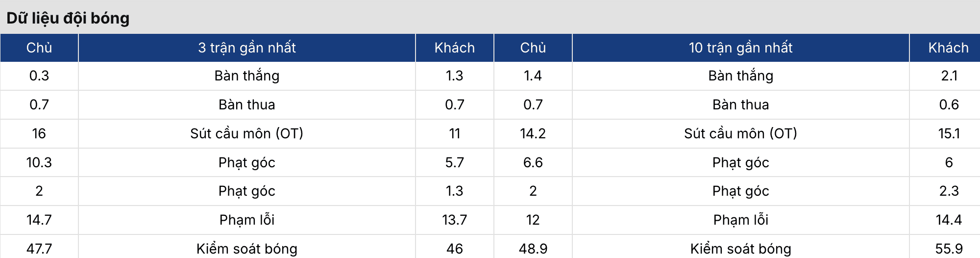
Task: Click the 6.6 corner kicks value
Action: pyautogui.click(x=533, y=162)
